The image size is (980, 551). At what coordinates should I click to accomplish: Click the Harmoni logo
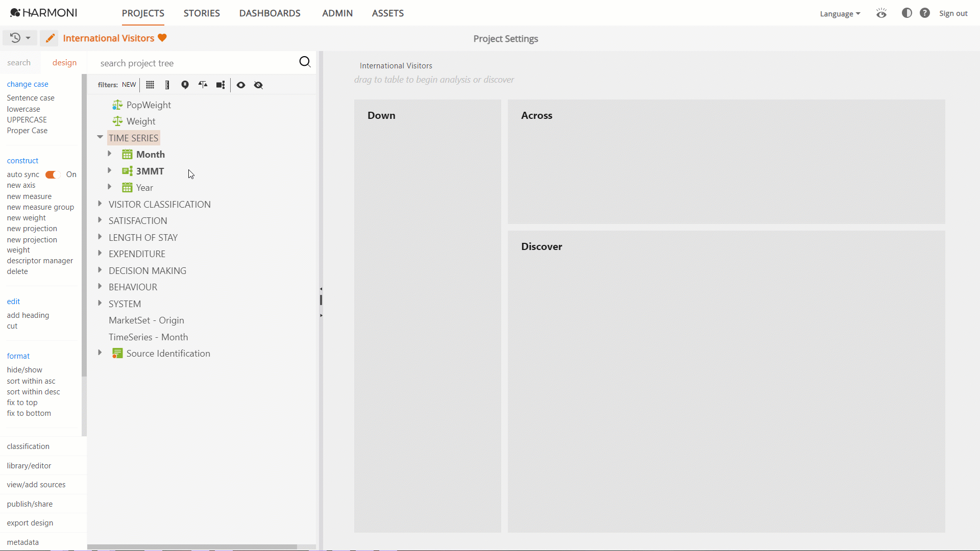(43, 13)
